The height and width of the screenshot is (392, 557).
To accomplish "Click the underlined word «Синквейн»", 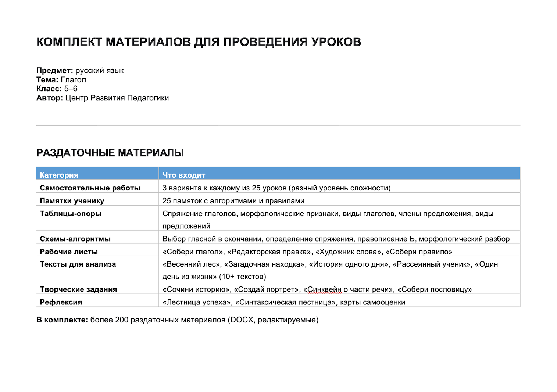I will tap(325, 289).
